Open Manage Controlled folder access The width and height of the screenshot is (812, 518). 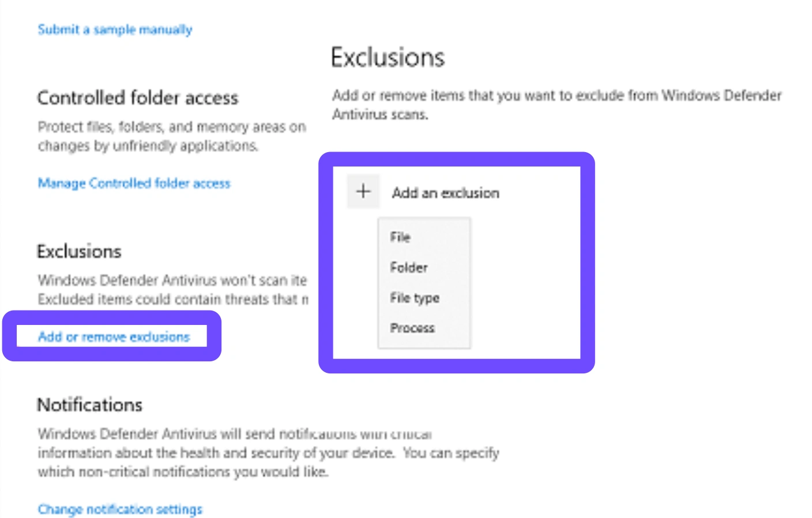134,183
